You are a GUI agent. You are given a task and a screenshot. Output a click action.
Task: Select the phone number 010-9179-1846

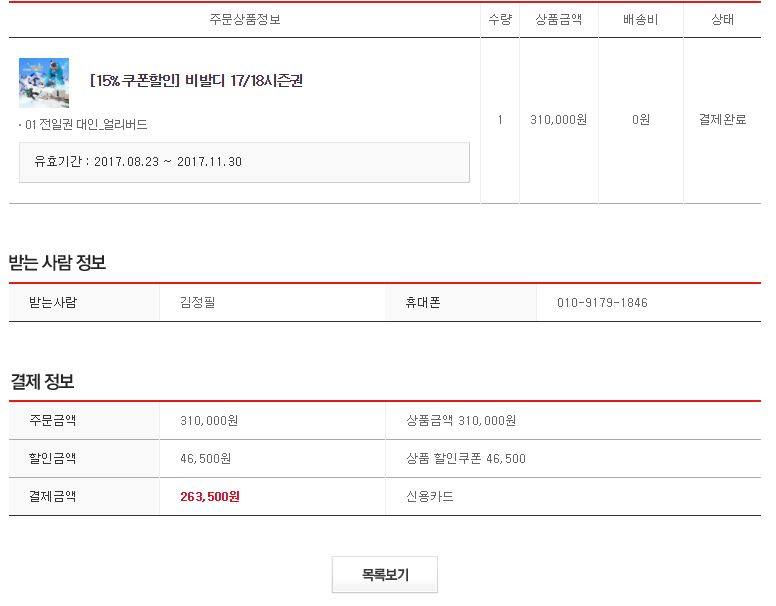(602, 303)
